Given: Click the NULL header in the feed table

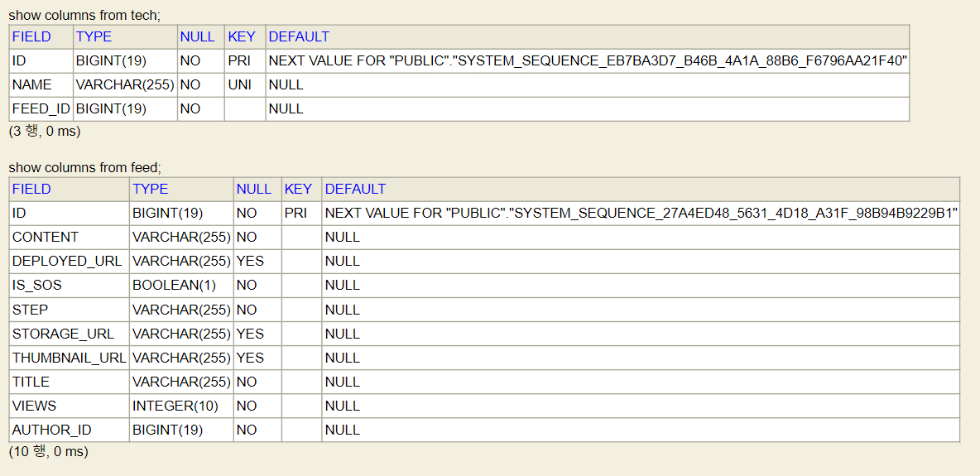Looking at the screenshot, I should tap(253, 189).
